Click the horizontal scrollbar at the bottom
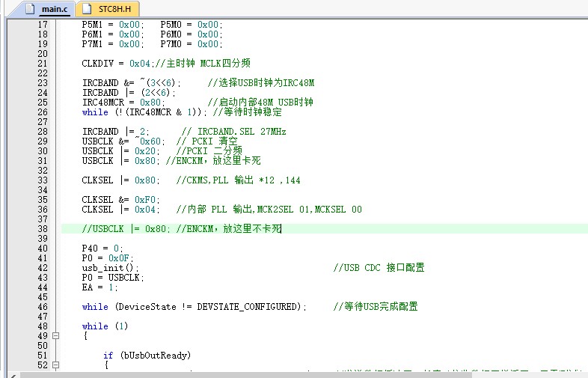Viewport: 588px width, 378px height. click(245, 375)
